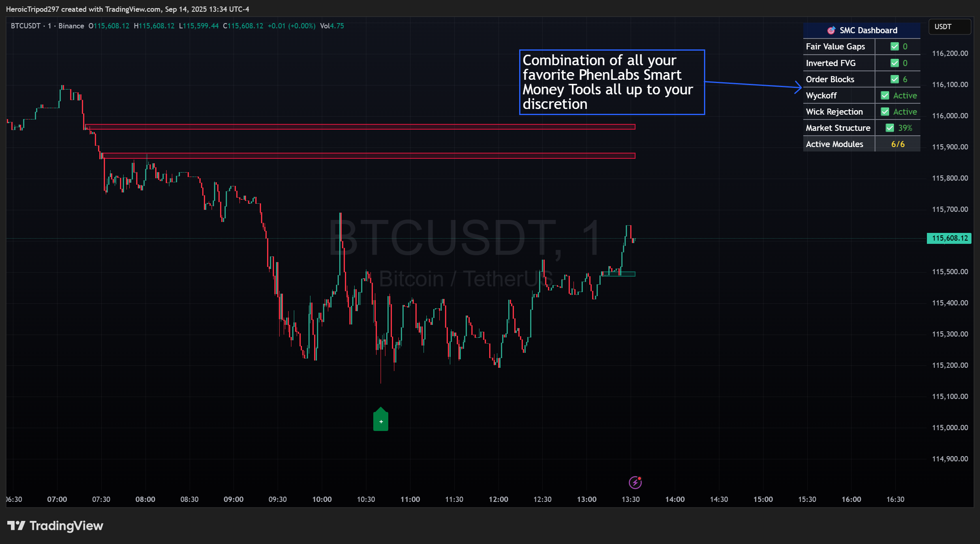This screenshot has height=544, width=980.
Task: Open the USDT currency selector
Action: click(x=950, y=27)
